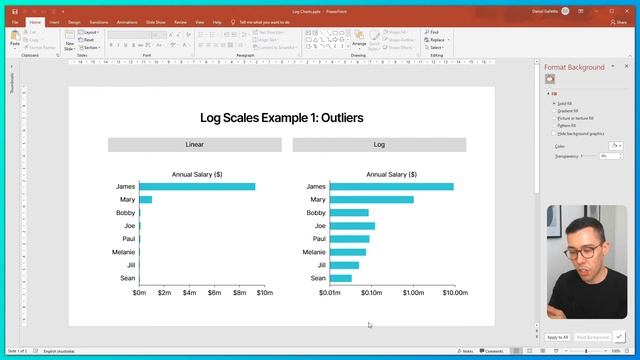The width and height of the screenshot is (640, 360).
Task: Toggle Bold formatting icon
Action: point(111,45)
